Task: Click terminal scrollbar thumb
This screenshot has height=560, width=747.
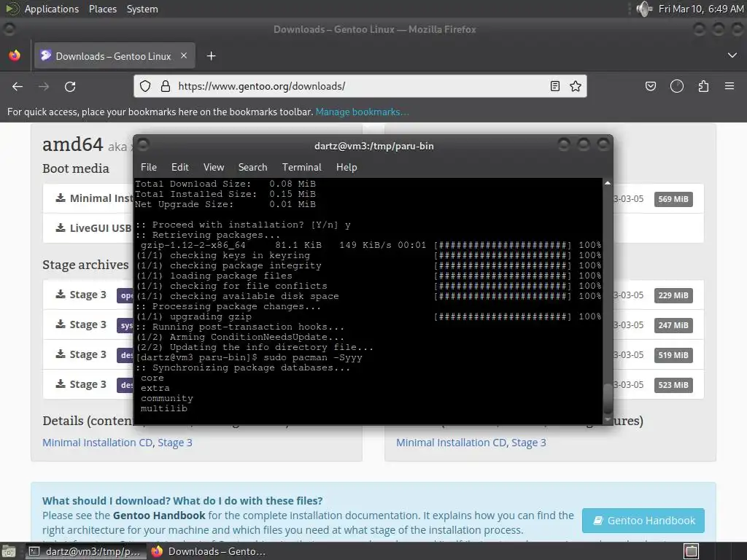Action: coord(608,398)
